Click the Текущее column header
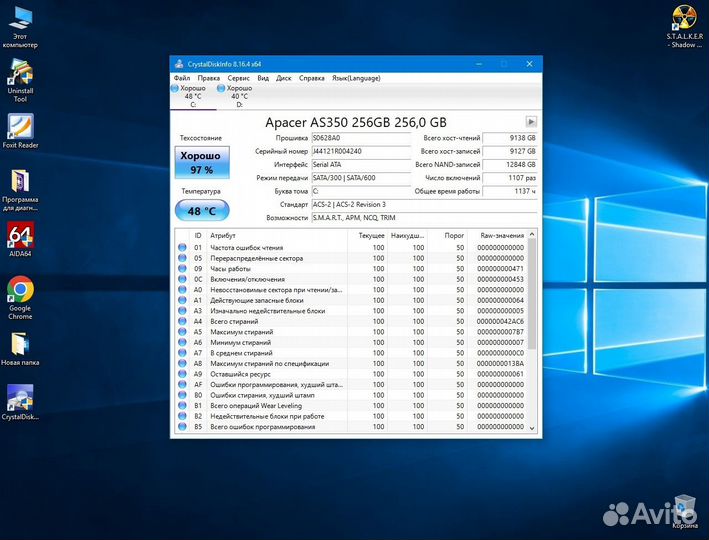 point(367,235)
